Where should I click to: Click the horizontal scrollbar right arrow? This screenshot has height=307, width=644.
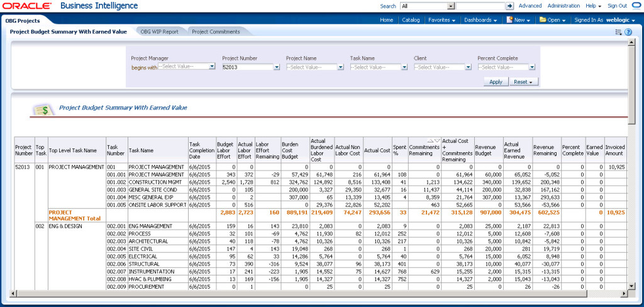pos(625,293)
